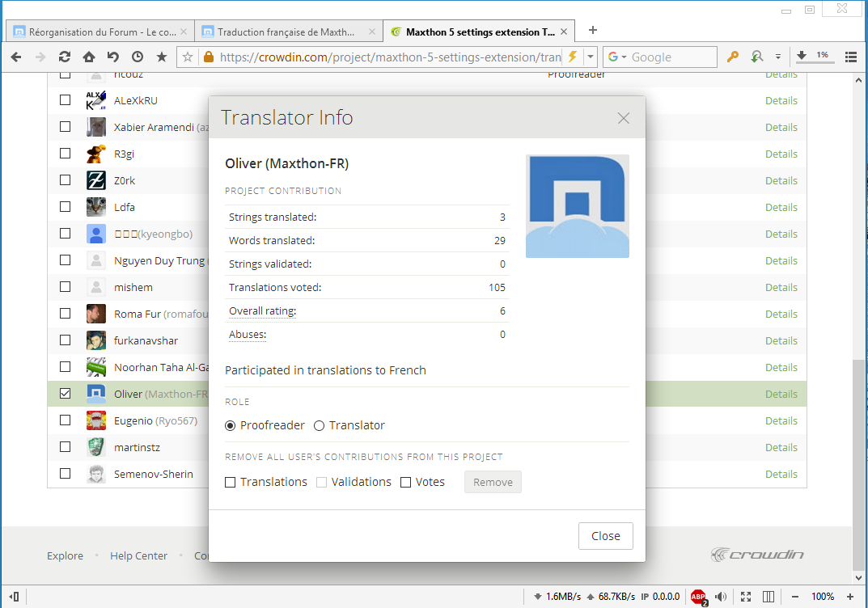This screenshot has width=868, height=608.
Task: Choose search engine via Google dropdown
Action: (616, 57)
